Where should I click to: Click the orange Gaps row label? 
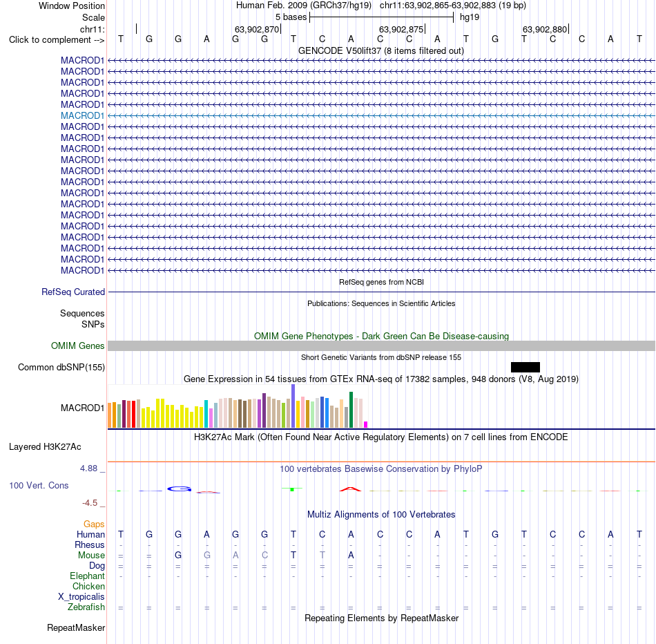pos(94,524)
